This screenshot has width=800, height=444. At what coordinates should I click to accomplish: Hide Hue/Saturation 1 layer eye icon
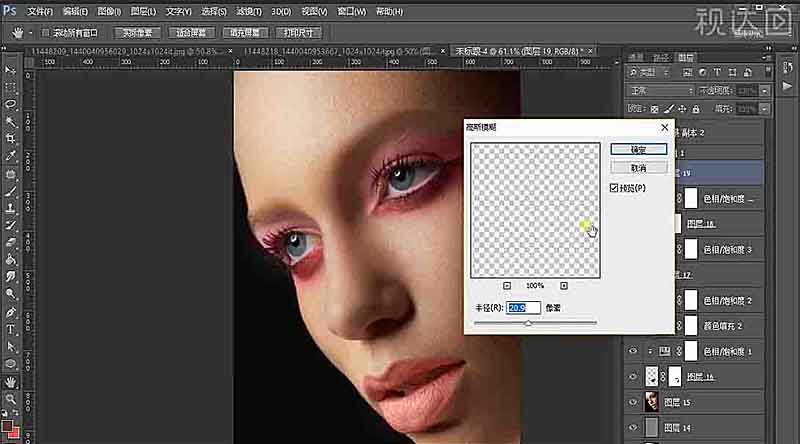coord(633,351)
